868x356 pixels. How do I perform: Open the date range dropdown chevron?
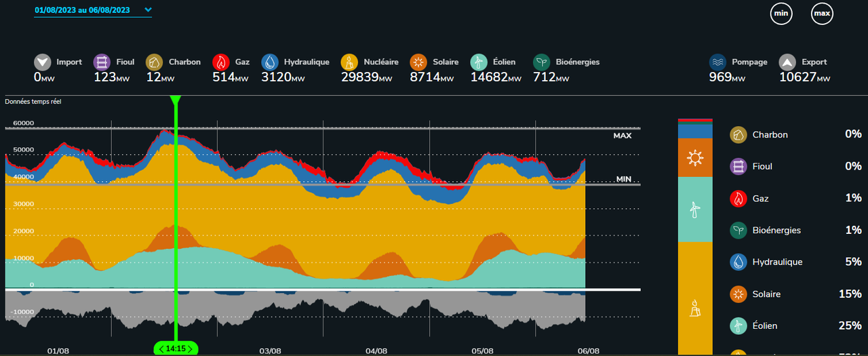pyautogui.click(x=149, y=10)
